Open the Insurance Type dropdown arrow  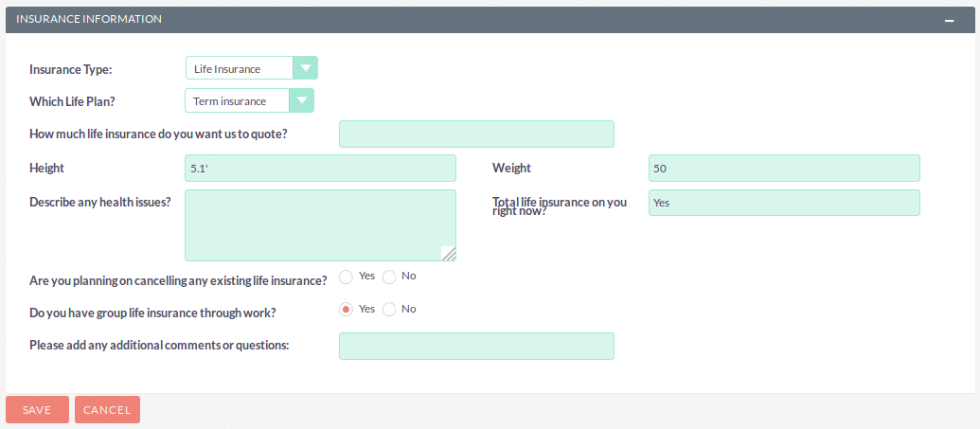[x=305, y=68]
